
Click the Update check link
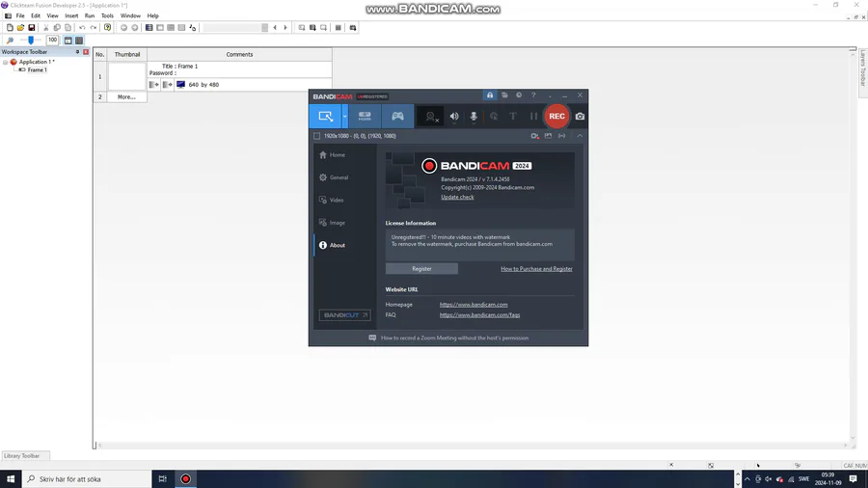tap(457, 197)
